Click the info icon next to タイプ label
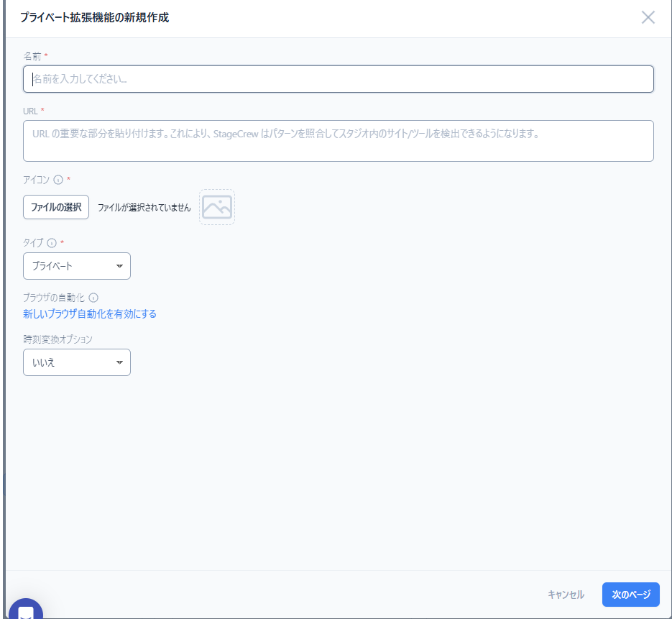This screenshot has width=672, height=619. tap(50, 243)
